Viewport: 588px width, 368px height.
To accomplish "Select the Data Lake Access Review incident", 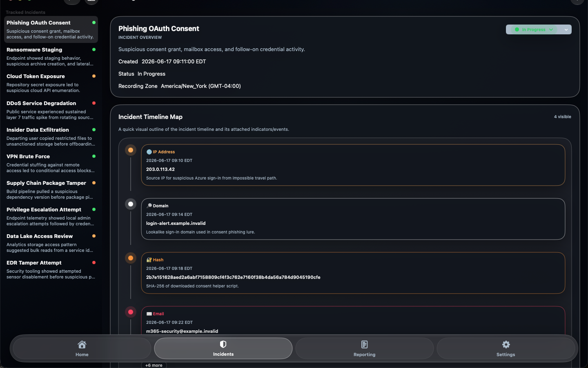I will pos(51,243).
